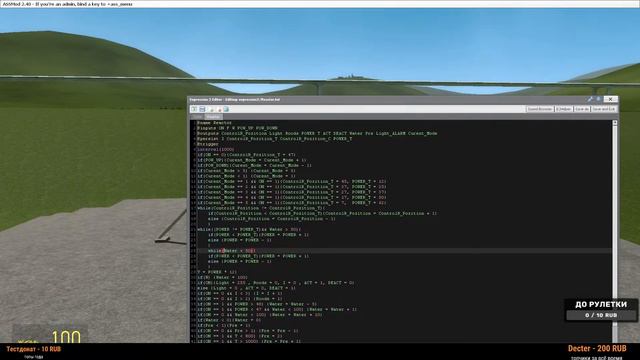Click the 'ДО РУЛЕТКИ' overlay label

(601, 304)
